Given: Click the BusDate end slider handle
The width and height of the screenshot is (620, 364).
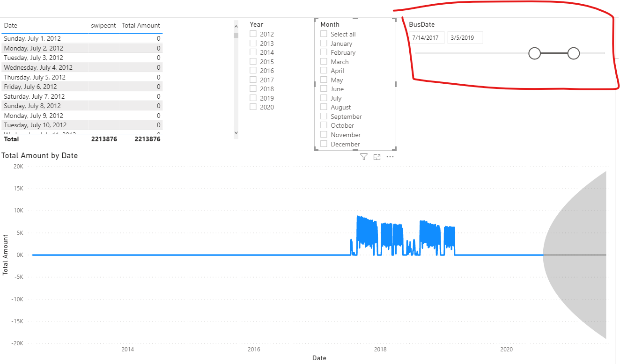Looking at the screenshot, I should click(x=574, y=53).
